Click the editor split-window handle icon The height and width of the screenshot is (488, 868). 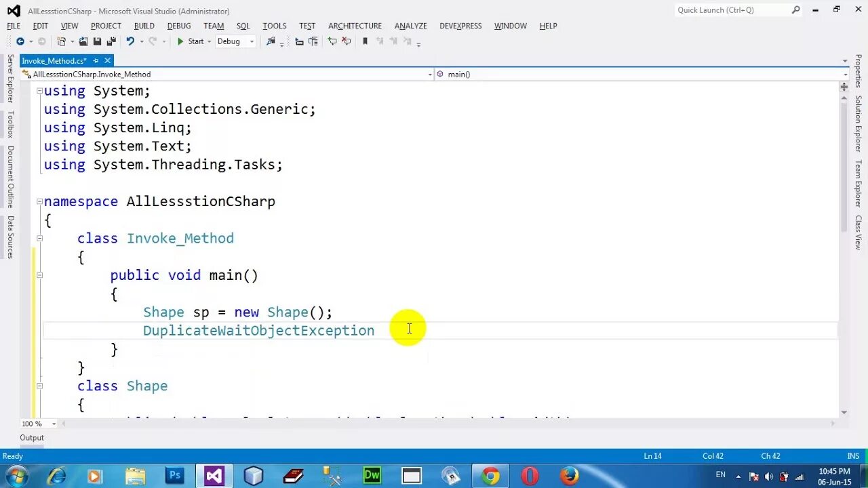[844, 87]
